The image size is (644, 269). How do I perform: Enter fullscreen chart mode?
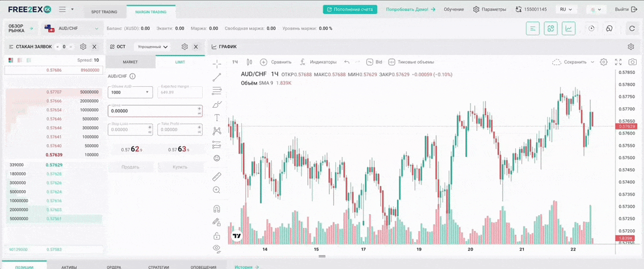pos(618,62)
